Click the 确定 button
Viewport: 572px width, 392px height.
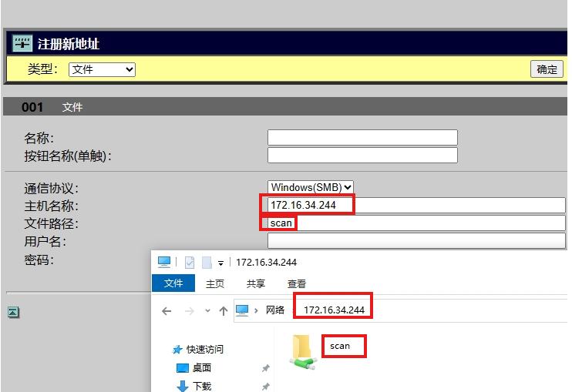tap(547, 69)
